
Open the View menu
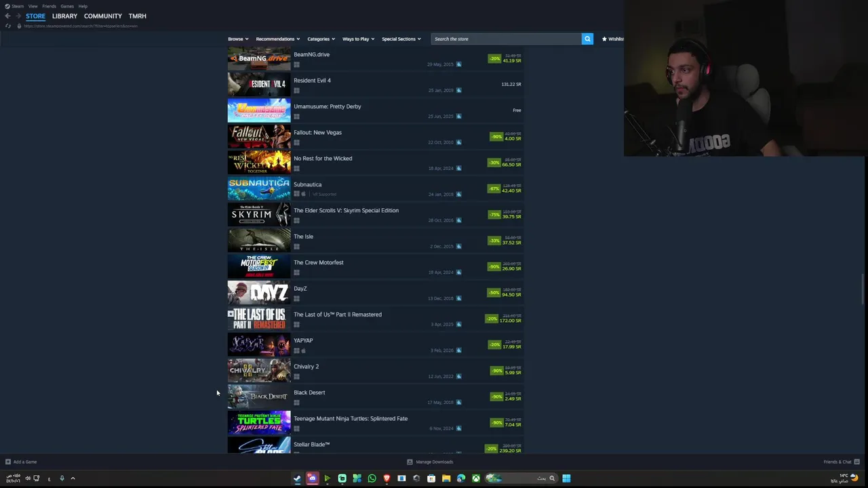tap(33, 6)
